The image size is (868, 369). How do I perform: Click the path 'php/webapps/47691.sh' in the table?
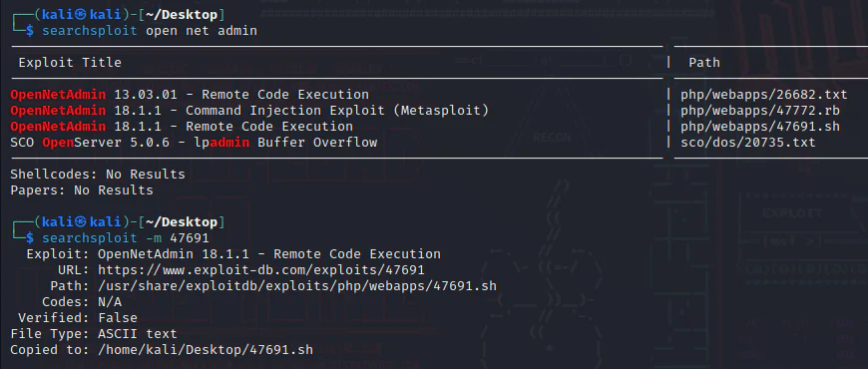coord(760,127)
